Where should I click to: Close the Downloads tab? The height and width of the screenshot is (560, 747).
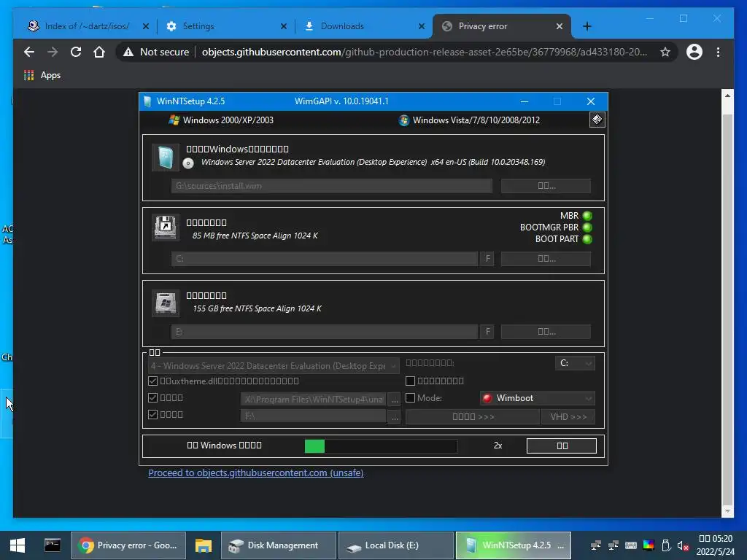pos(421,26)
